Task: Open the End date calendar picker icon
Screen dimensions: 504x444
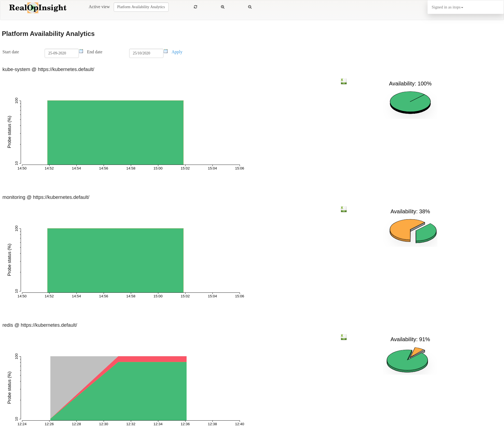Action: coord(166,51)
